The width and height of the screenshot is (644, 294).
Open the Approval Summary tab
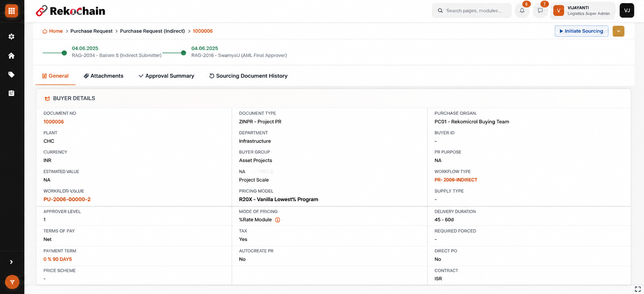click(166, 76)
